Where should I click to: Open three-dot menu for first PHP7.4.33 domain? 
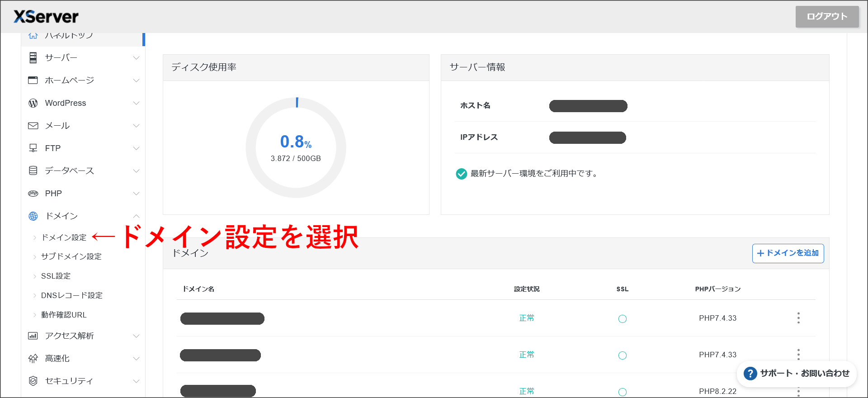[798, 318]
